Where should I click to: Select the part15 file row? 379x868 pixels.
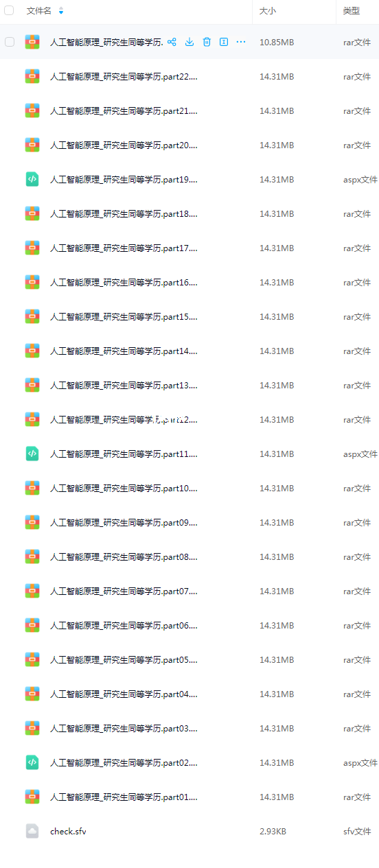(x=189, y=316)
